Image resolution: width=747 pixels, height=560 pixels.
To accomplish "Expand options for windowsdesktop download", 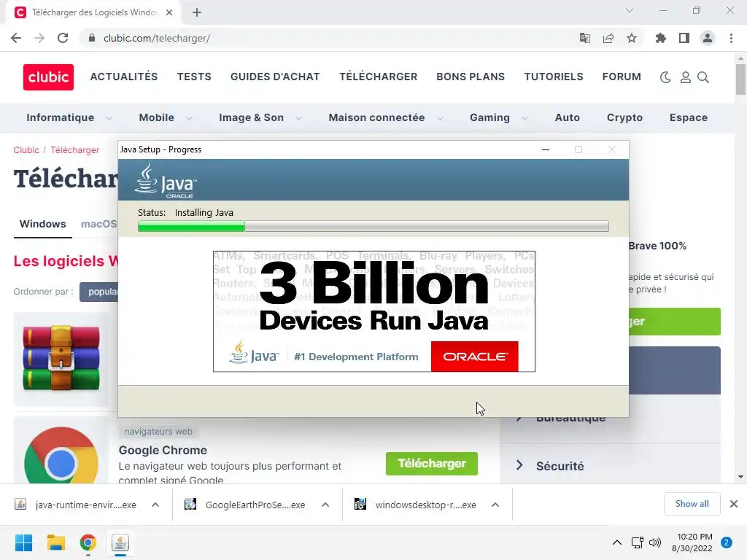I will coord(495,505).
